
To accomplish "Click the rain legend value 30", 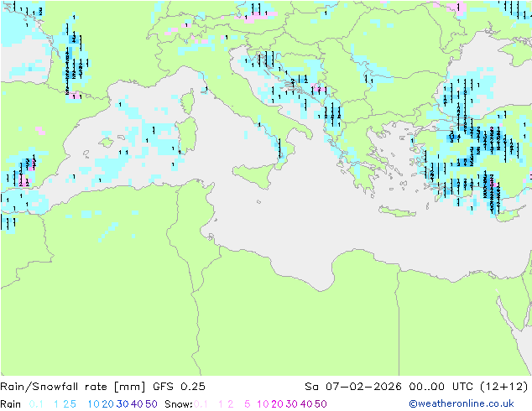I will (123, 404).
